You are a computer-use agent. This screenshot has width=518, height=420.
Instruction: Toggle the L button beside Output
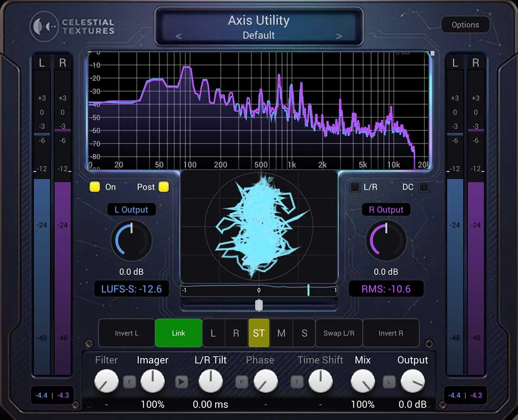coord(389,382)
